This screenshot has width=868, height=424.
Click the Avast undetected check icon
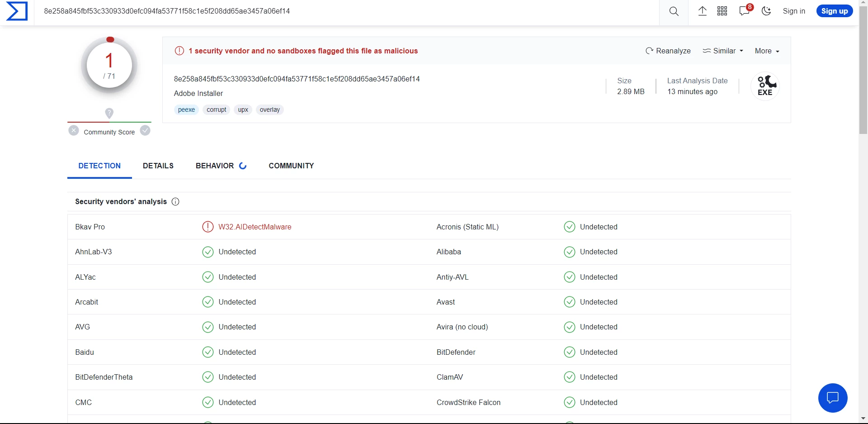tap(569, 302)
